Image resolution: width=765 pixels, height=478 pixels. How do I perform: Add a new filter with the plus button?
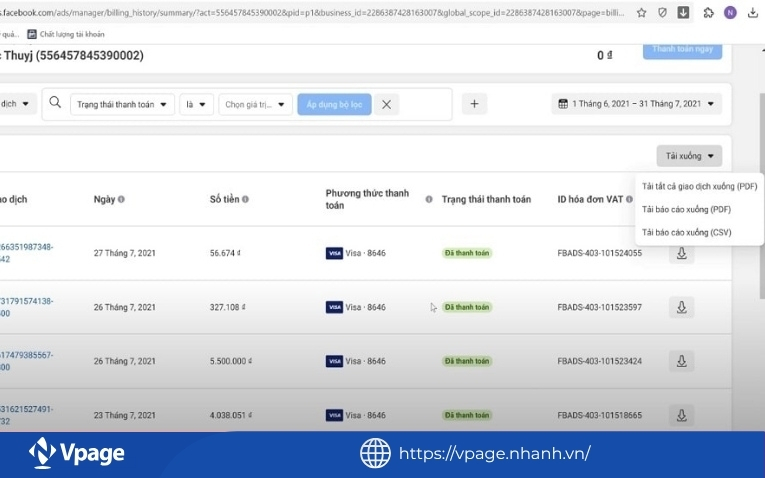(x=474, y=104)
